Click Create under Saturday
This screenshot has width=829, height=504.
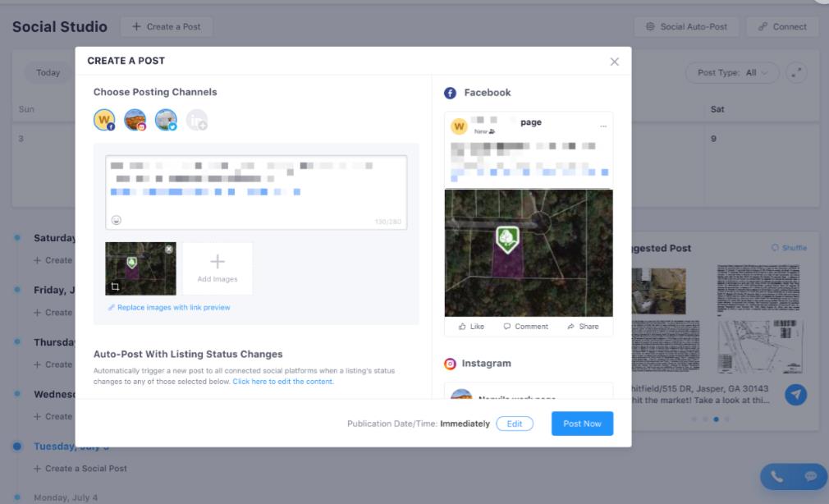pos(53,260)
